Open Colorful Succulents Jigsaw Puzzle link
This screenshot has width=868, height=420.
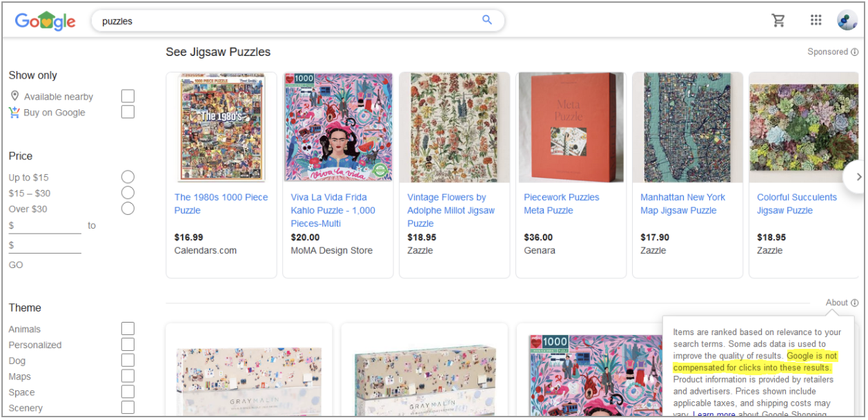797,204
